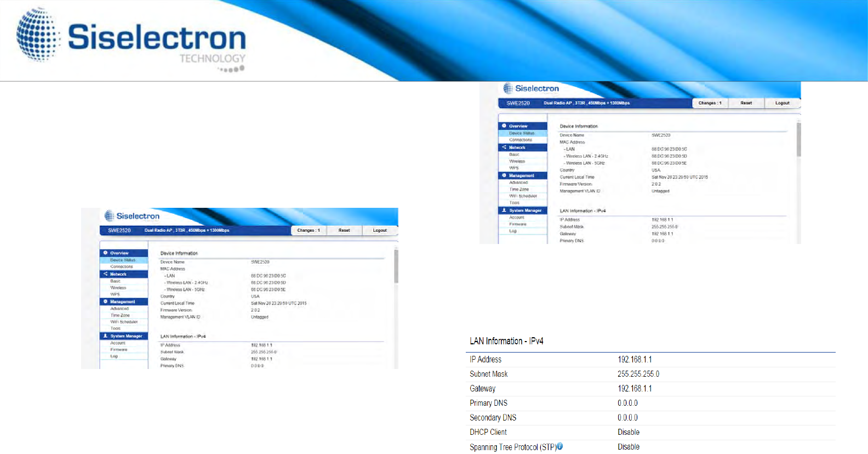The width and height of the screenshot is (868, 454).
Task: Click the 'DHCP Client' label in the enlarged table
Action: tap(488, 432)
